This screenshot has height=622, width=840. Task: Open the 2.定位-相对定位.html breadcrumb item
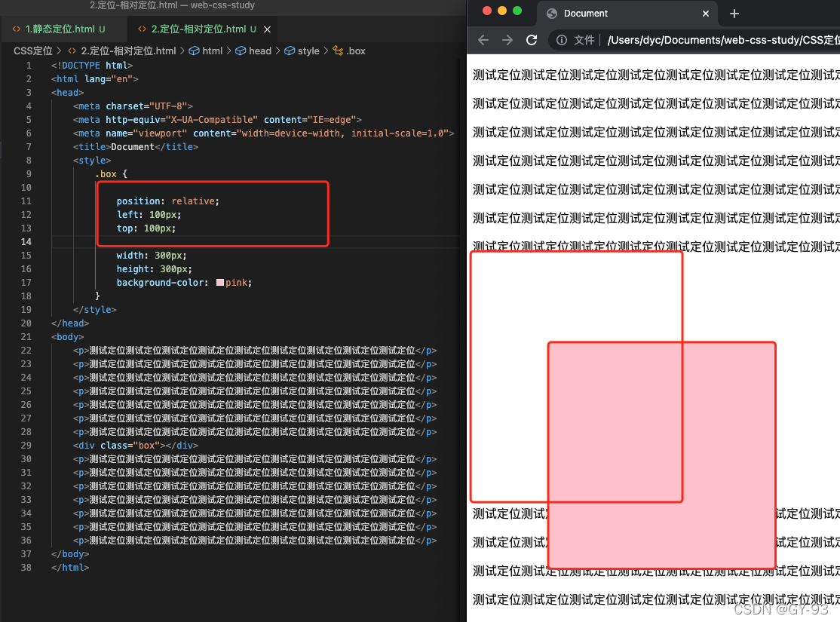[x=128, y=51]
